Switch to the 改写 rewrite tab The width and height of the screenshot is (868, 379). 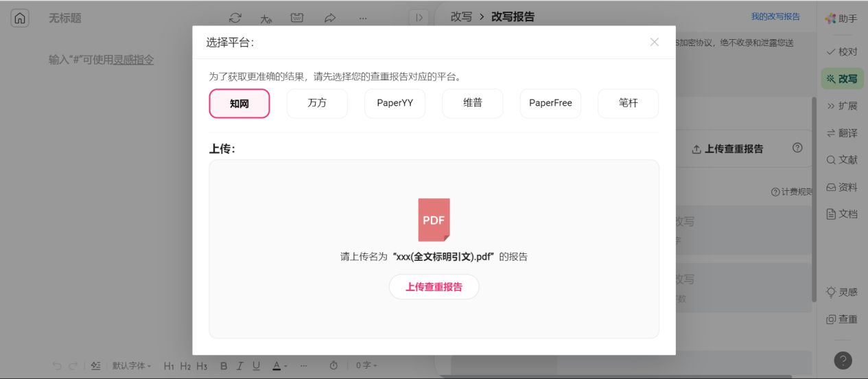pos(842,78)
